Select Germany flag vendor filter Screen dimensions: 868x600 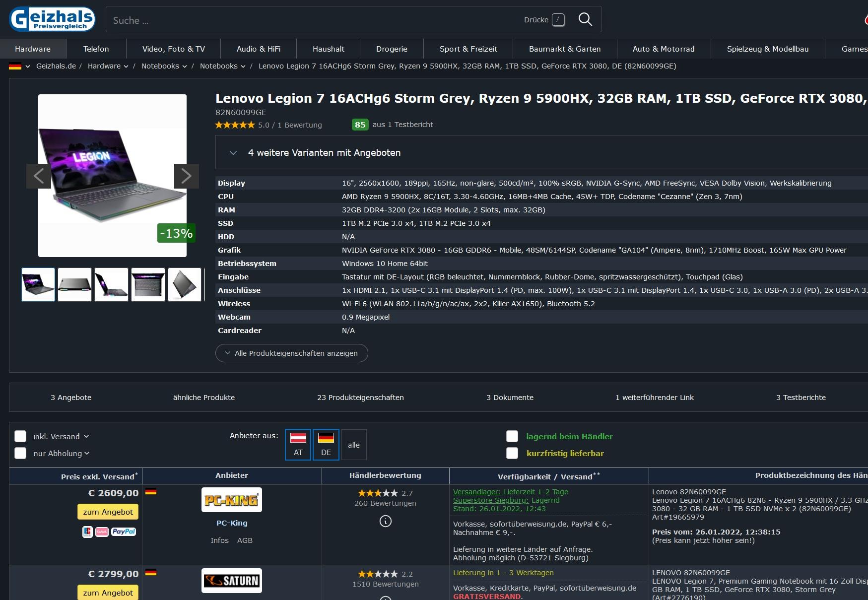326,444
